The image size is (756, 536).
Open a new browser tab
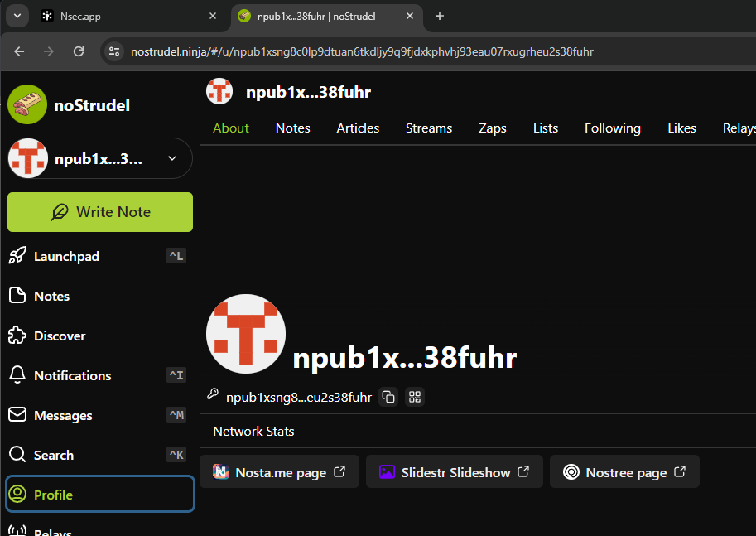[x=439, y=16]
